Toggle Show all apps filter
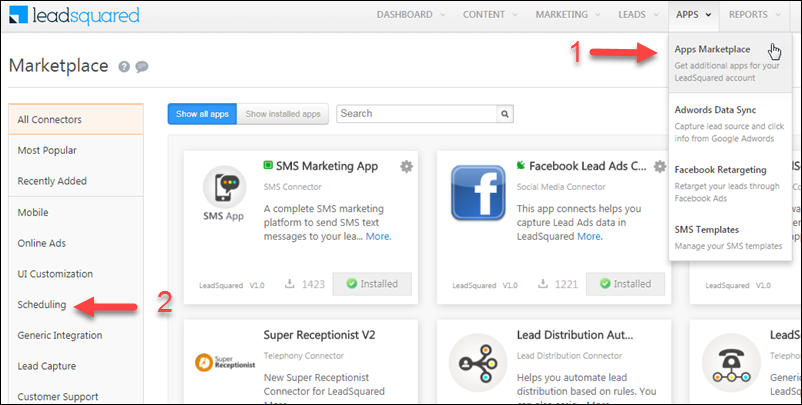 pyautogui.click(x=202, y=114)
